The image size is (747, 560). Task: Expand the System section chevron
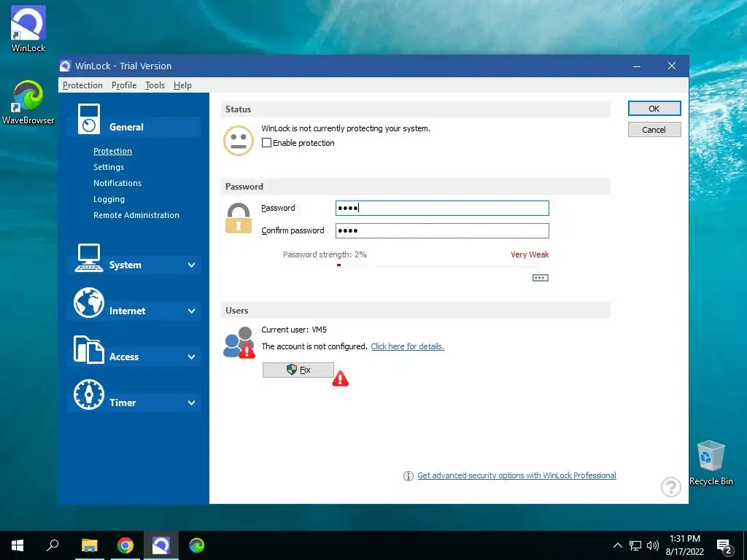pyautogui.click(x=192, y=265)
